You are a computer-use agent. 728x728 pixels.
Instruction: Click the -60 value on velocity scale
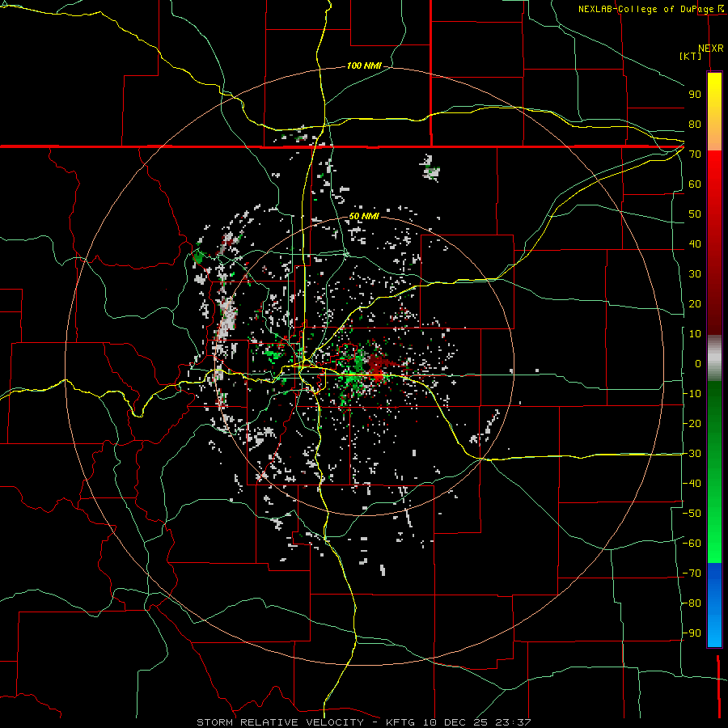[692, 544]
